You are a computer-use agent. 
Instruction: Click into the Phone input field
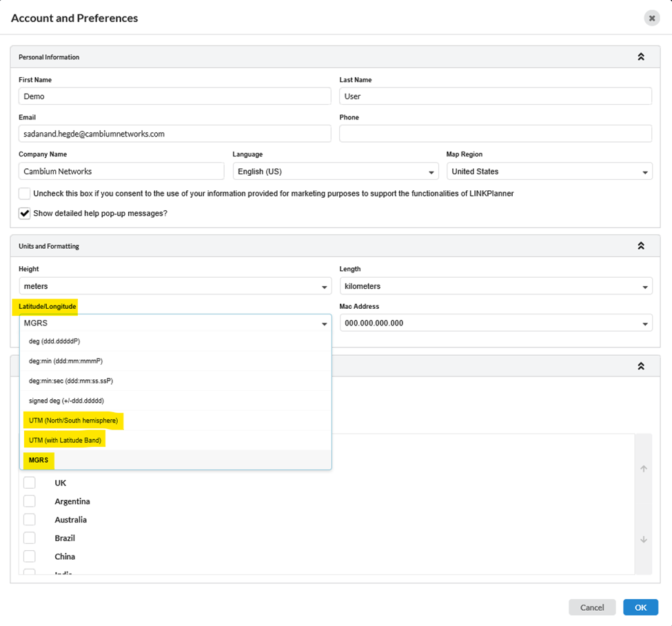point(496,134)
